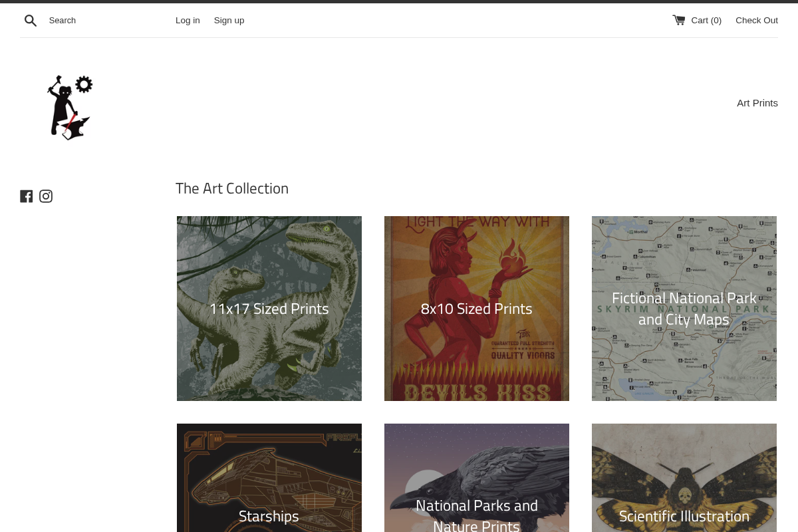Browse the 8x10 Sized Prints collection

click(x=476, y=308)
